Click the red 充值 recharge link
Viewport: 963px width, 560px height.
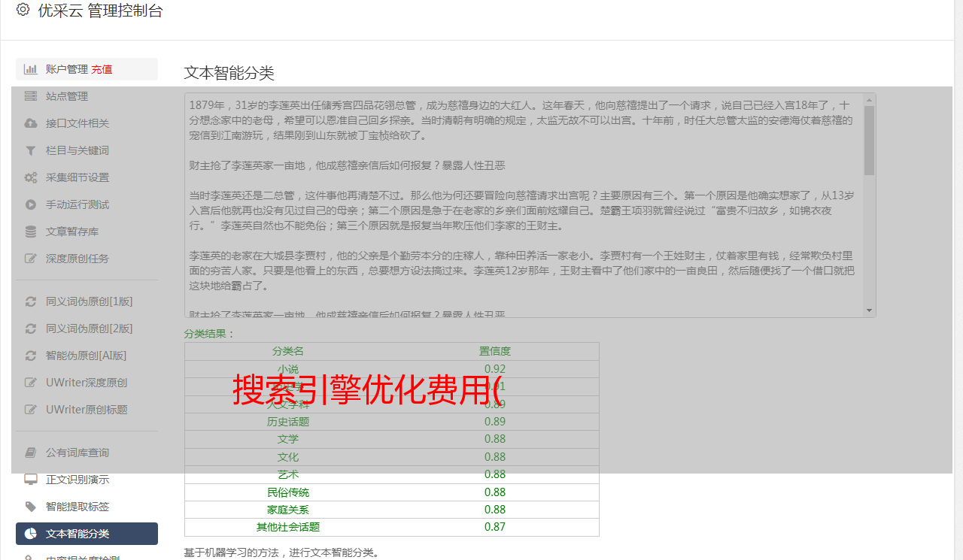pyautogui.click(x=102, y=69)
